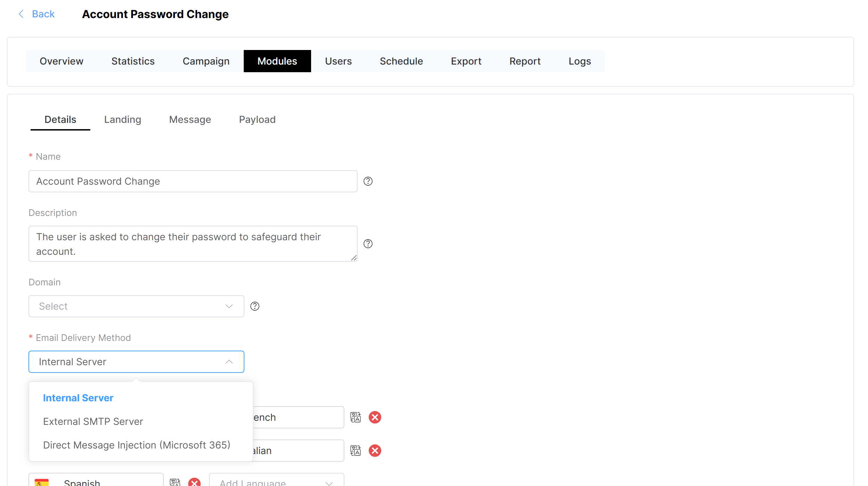Click the help icon next to Description
This screenshot has width=868, height=486.
click(368, 244)
